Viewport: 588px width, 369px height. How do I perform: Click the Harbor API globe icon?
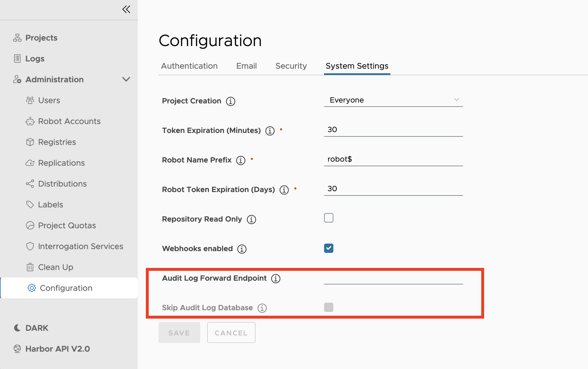(17, 349)
